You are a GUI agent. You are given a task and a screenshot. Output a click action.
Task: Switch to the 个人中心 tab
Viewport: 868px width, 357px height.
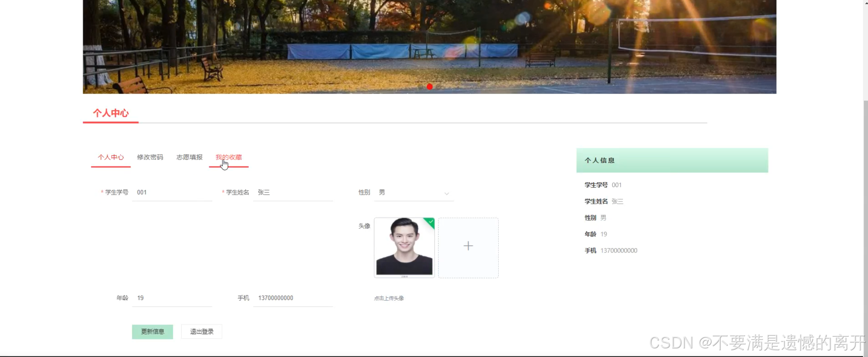point(111,157)
